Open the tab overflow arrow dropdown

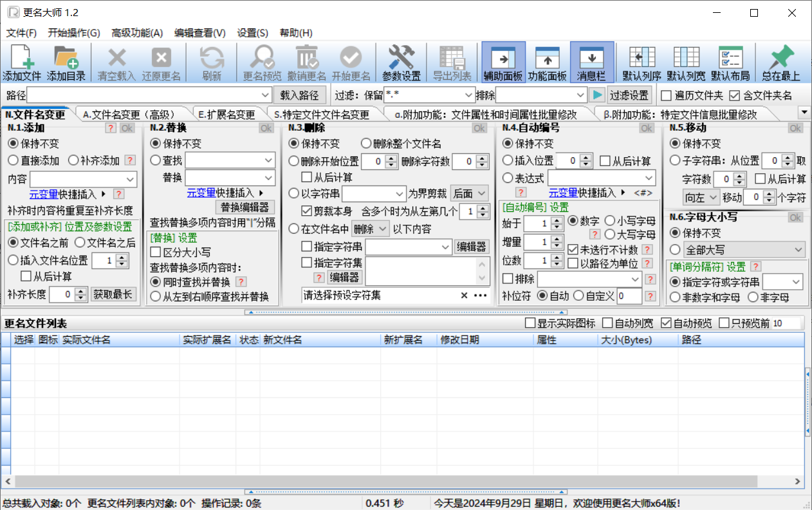click(804, 112)
